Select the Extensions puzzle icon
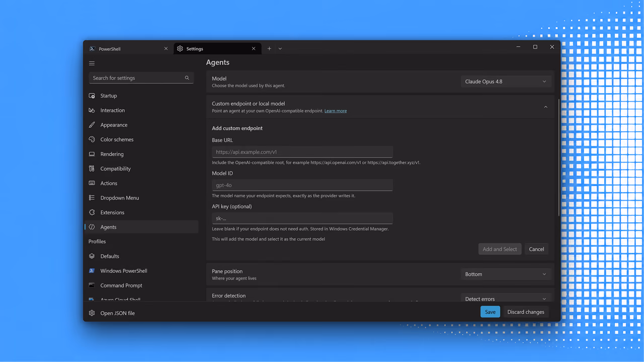The width and height of the screenshot is (644, 362). coord(92,212)
